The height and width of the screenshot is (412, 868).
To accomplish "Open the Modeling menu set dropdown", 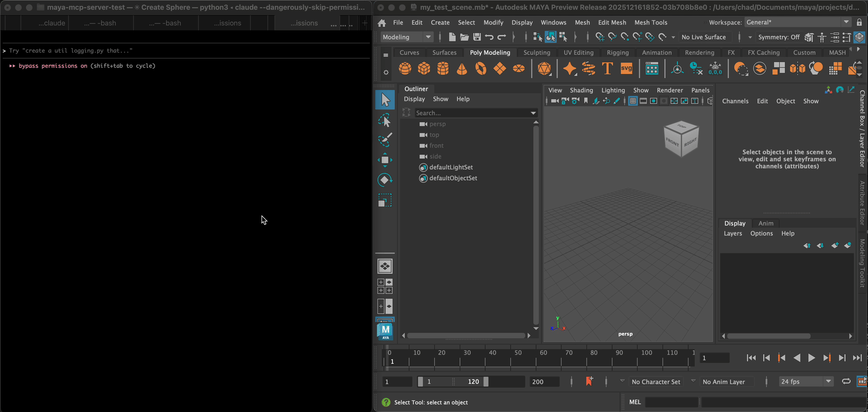I will [x=406, y=37].
